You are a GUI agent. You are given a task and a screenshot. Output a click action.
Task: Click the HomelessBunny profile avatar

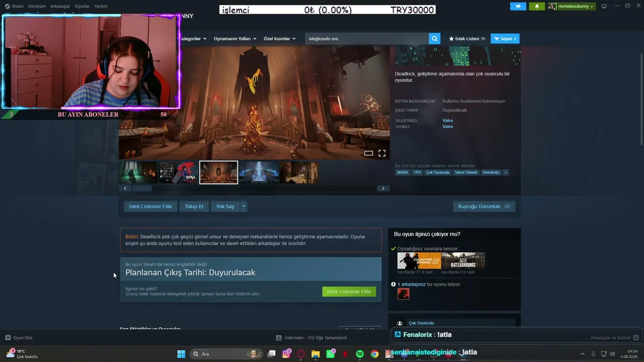pos(552,7)
